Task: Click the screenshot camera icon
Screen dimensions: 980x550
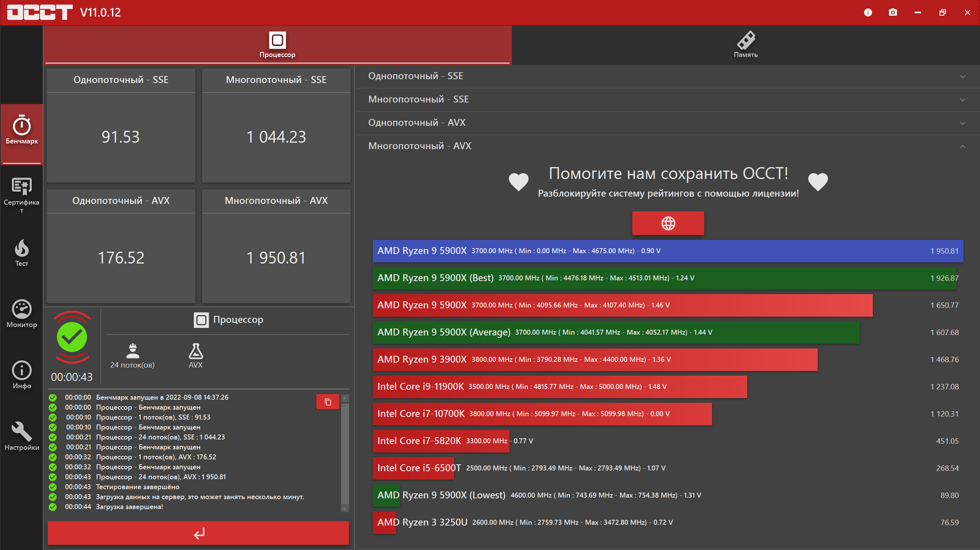Action: click(x=893, y=13)
